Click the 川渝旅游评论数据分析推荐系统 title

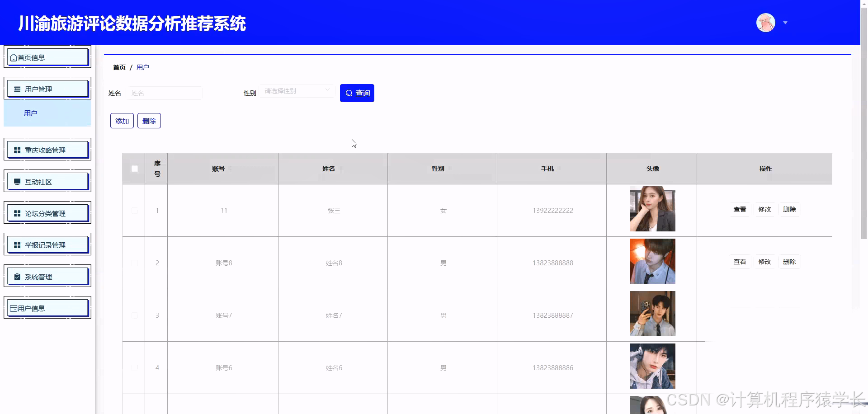[x=132, y=24]
